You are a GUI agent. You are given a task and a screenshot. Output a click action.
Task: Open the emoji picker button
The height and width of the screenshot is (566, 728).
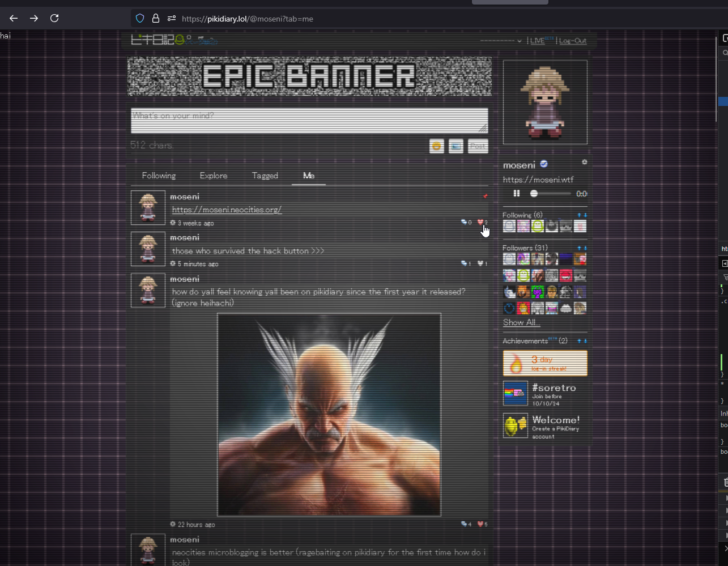point(436,146)
